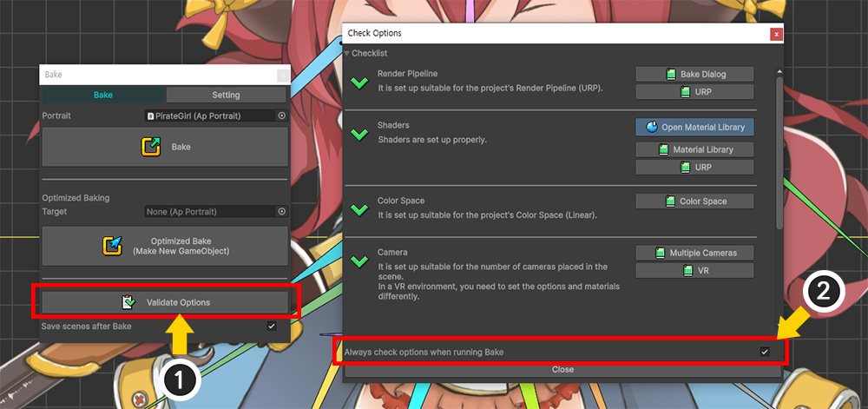This screenshot has height=409, width=868.
Task: Switch to the Bake tab
Action: [x=103, y=95]
